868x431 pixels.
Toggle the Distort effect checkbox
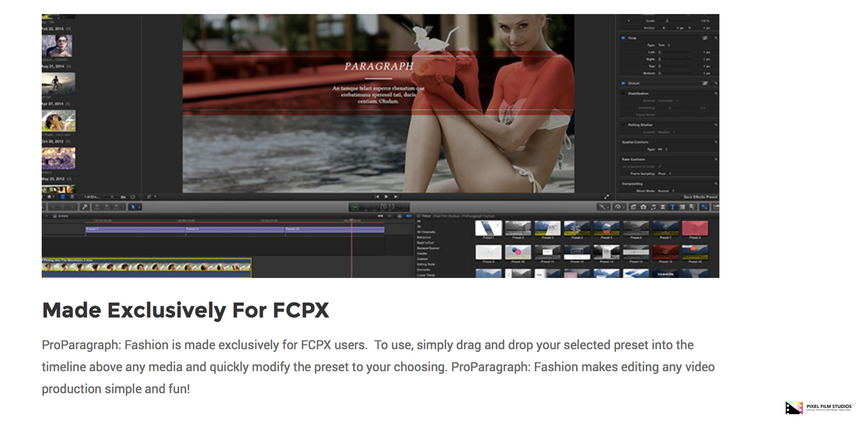coord(623,83)
